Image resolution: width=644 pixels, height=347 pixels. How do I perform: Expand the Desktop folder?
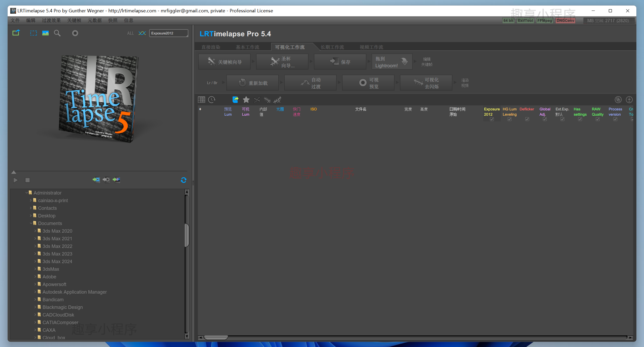pyautogui.click(x=31, y=216)
